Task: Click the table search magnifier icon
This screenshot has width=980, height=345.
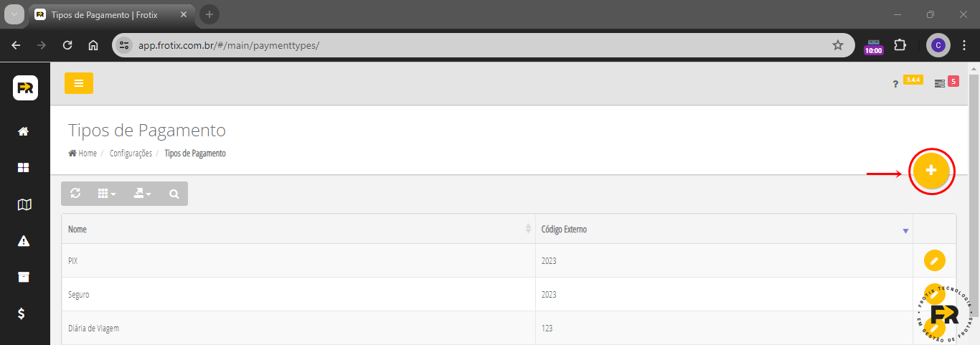Action: pos(174,194)
